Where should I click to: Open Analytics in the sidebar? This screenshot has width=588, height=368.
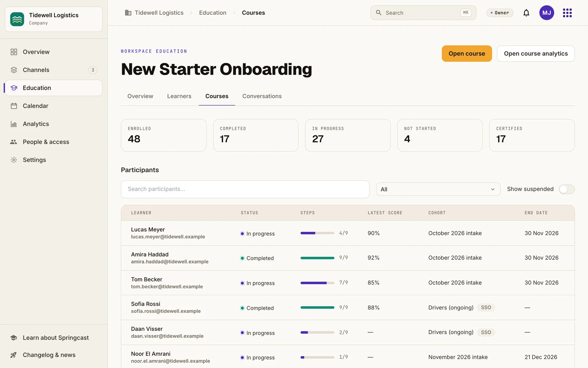[54, 124]
